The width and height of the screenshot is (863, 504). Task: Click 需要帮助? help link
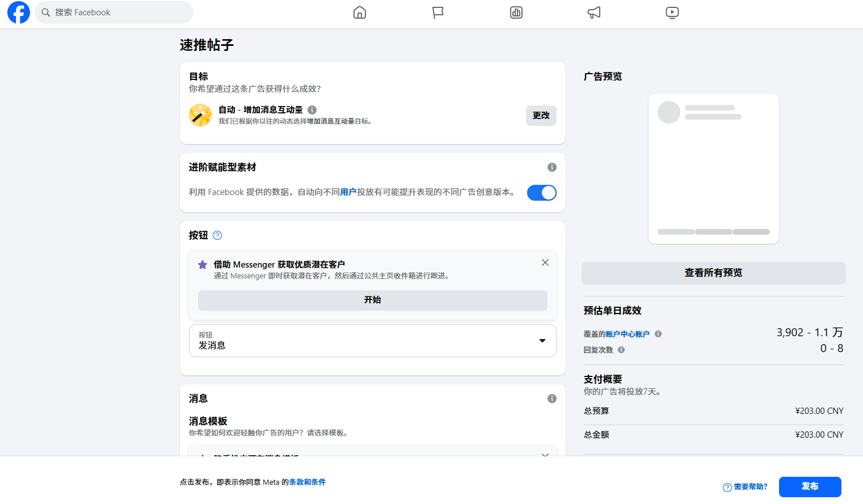coord(745,487)
